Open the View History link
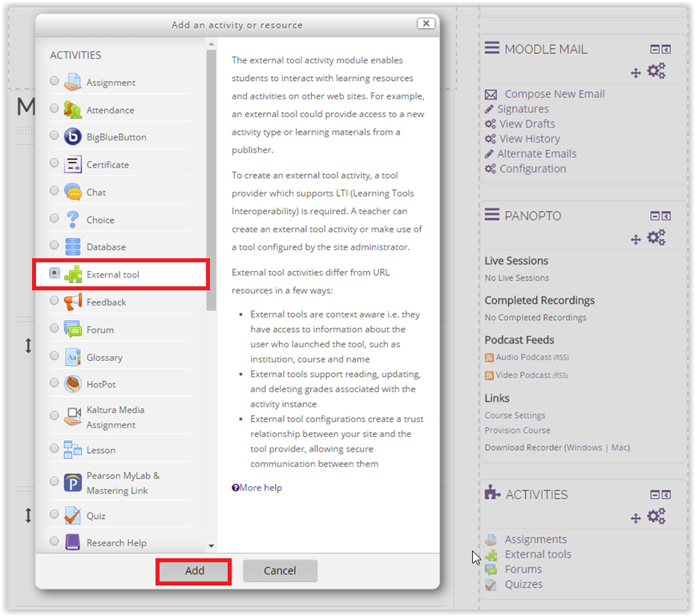The width and height of the screenshot is (695, 616). 530,139
